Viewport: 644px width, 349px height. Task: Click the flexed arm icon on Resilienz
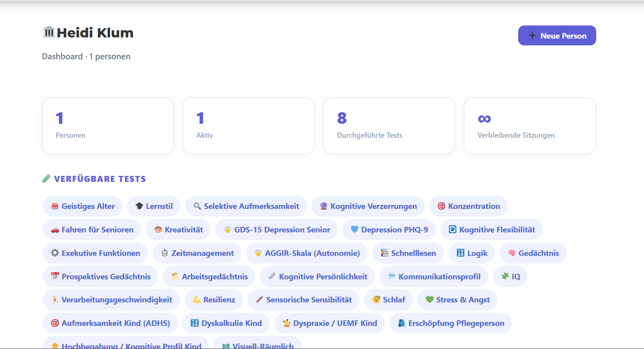197,300
